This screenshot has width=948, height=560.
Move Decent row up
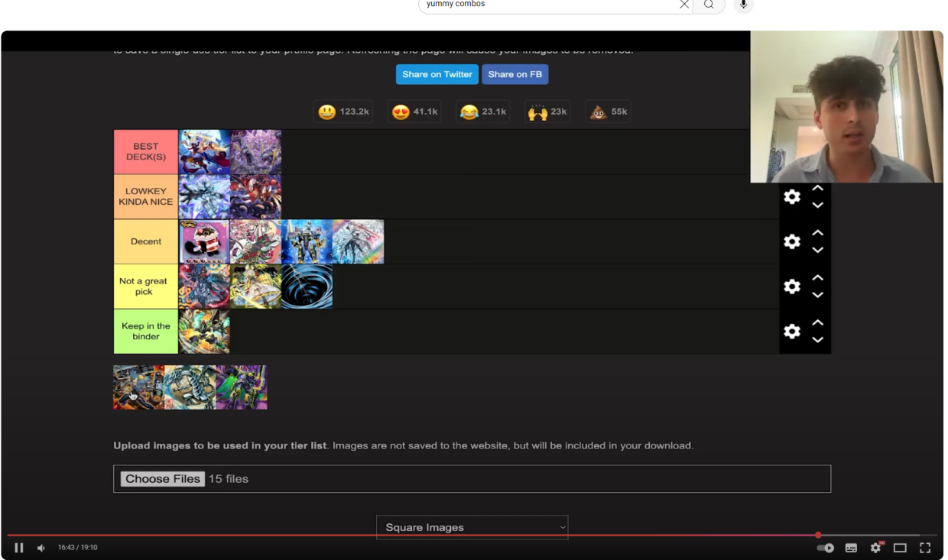pos(817,233)
